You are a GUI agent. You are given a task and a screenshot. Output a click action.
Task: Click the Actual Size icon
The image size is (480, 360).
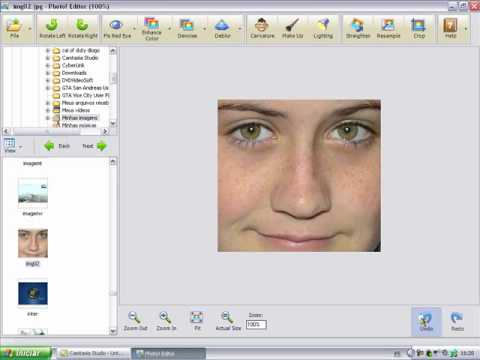[228, 321]
